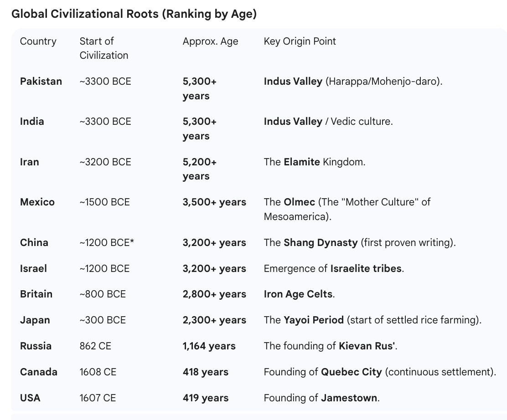Click the '419 years' age cell
The width and height of the screenshot is (507, 420).
click(206, 398)
